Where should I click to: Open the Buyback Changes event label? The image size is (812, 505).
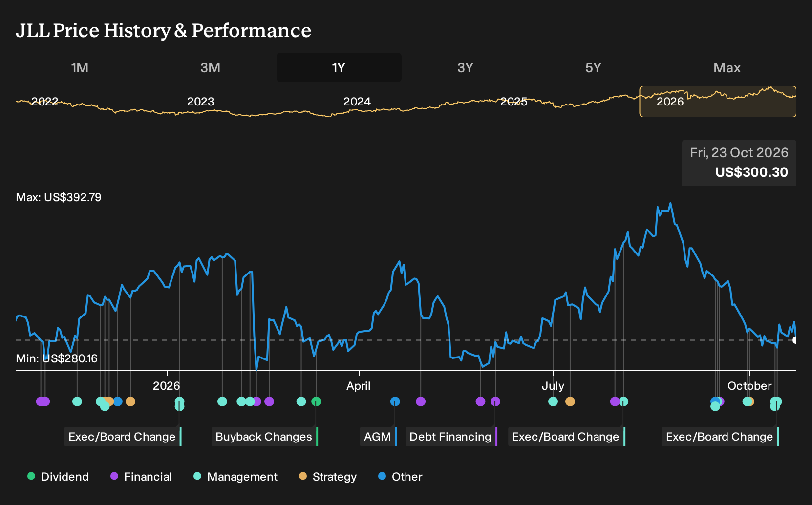[265, 437]
